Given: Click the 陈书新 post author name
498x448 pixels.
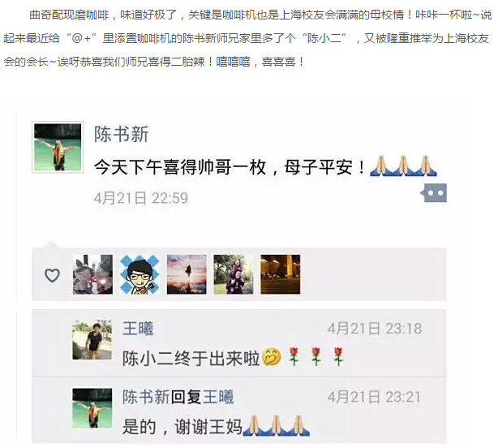Looking at the screenshot, I should pyautogui.click(x=122, y=134).
